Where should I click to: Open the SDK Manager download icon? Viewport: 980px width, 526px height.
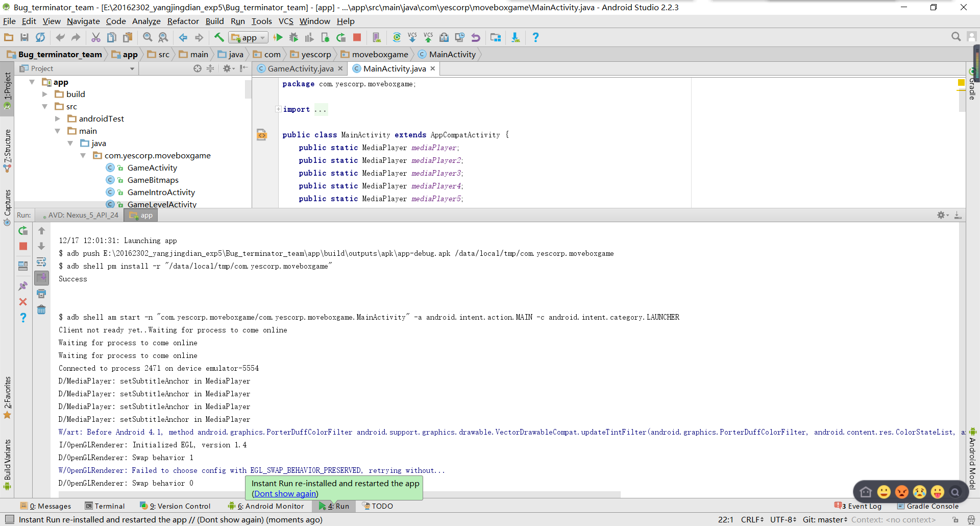[x=516, y=37]
